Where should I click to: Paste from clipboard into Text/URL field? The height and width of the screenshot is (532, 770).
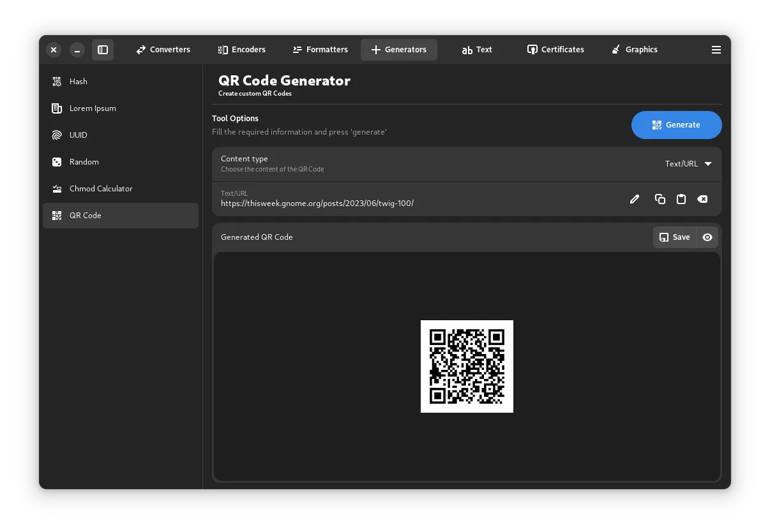(681, 199)
